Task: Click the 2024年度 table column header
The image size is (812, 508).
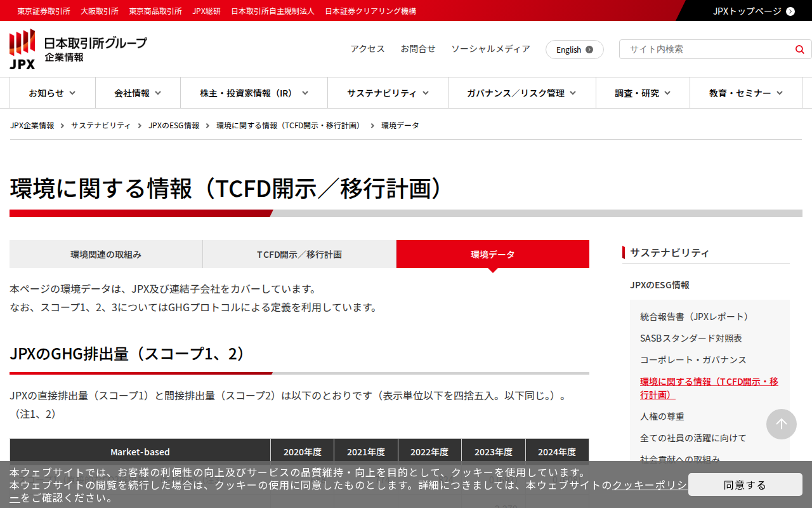Action: (x=557, y=452)
